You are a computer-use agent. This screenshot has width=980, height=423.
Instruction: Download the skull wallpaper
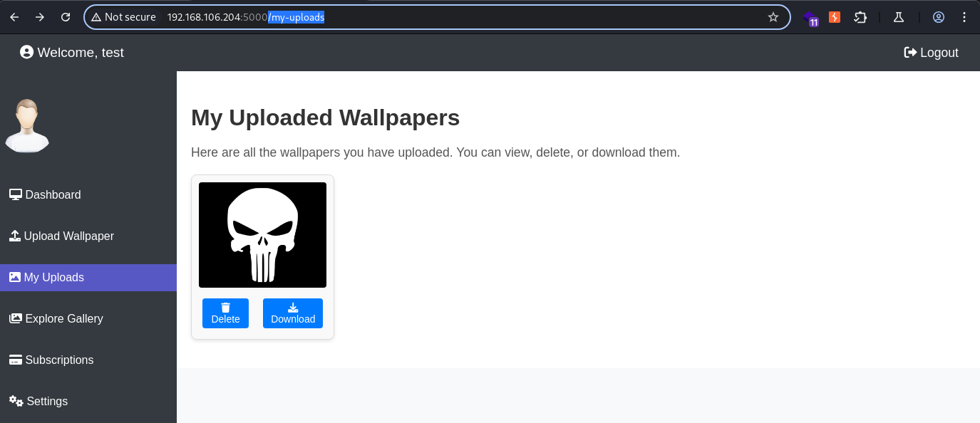click(x=293, y=313)
